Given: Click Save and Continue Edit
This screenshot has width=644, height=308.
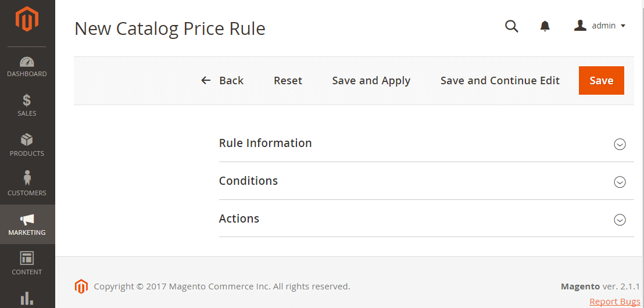Looking at the screenshot, I should tap(500, 81).
